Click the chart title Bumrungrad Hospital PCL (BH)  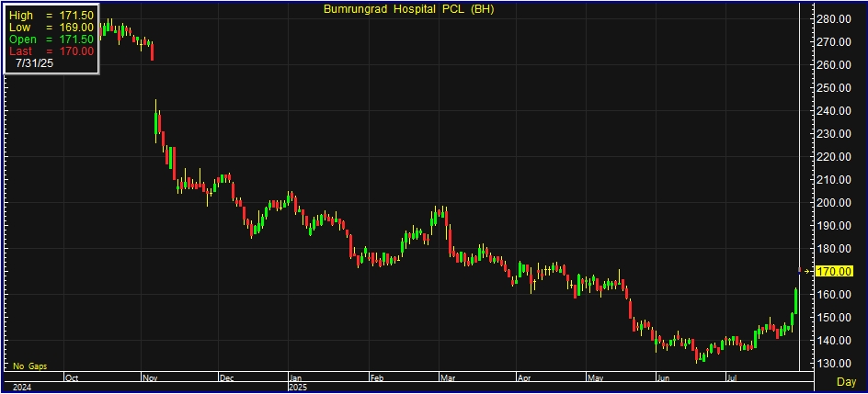[408, 9]
